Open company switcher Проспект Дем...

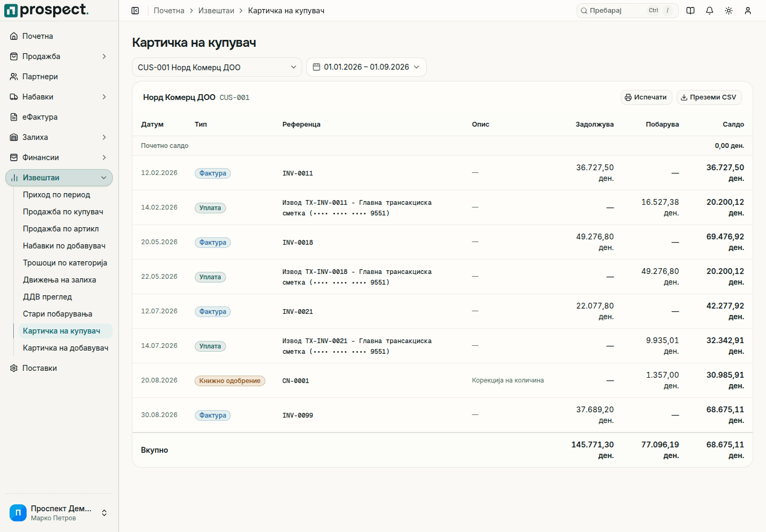click(x=59, y=513)
